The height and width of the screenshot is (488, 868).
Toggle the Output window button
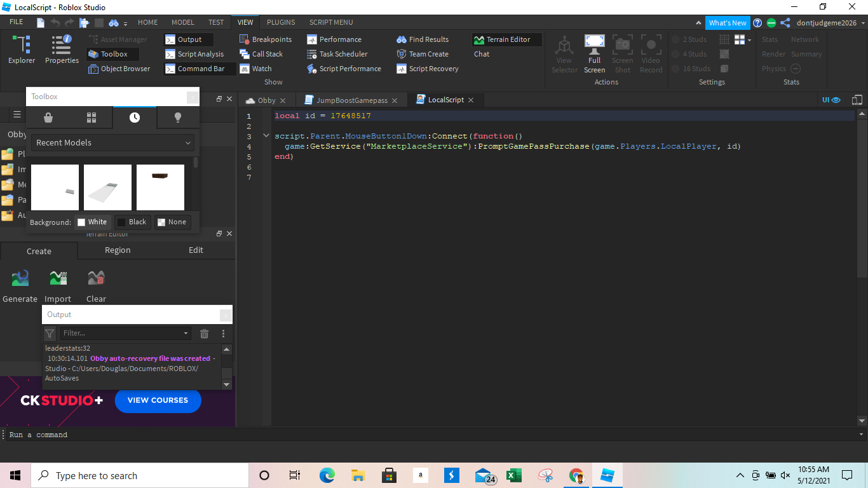coord(189,39)
